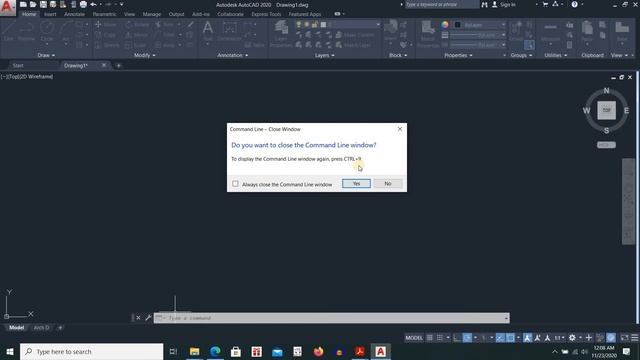Screen dimensions: 640x360
Task: Click the N compass direction on ViewCube
Action: point(607,91)
